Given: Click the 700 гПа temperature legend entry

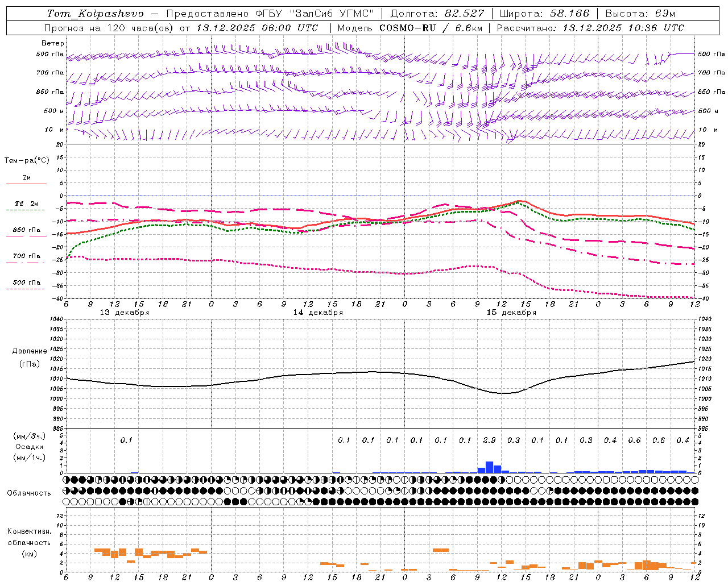Looking at the screenshot, I should [x=27, y=256].
